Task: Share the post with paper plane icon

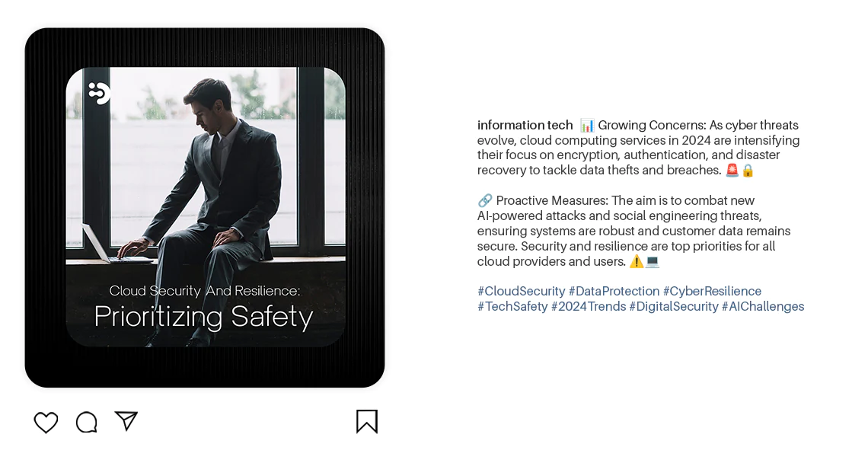Action: point(126,421)
